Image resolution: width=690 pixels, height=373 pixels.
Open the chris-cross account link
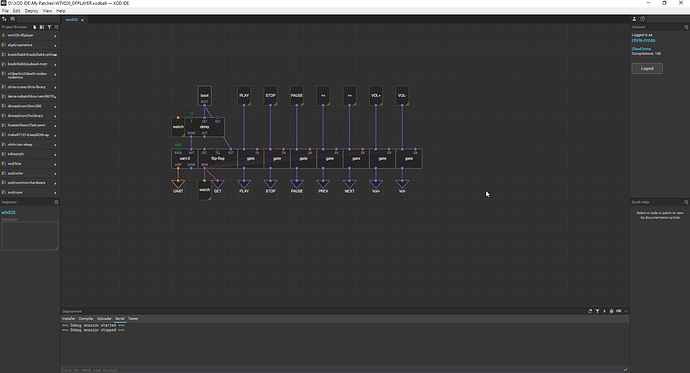(643, 40)
